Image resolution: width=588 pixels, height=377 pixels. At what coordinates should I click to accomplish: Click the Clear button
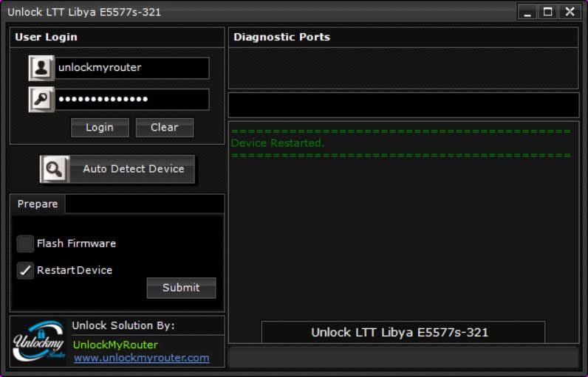(165, 128)
